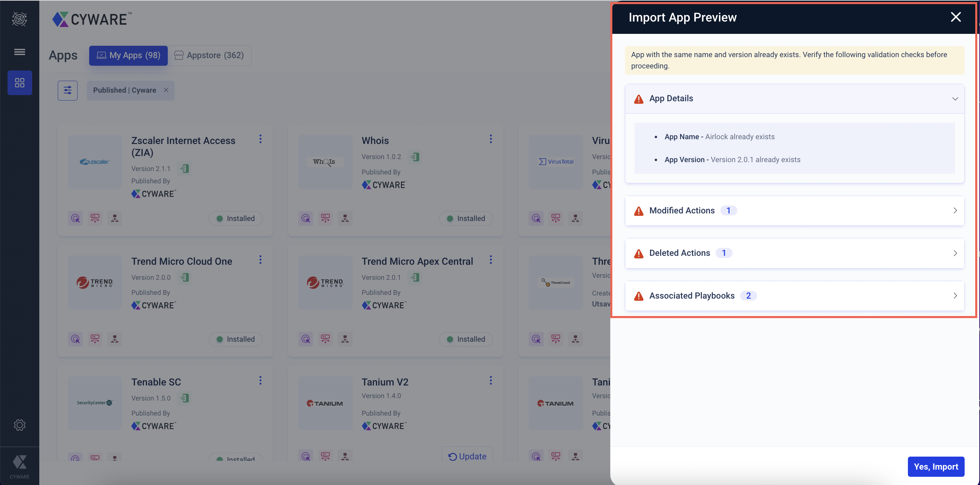Screen dimensions: 980x485
Task: Open Whois app three-dot menu
Action: coord(490,139)
